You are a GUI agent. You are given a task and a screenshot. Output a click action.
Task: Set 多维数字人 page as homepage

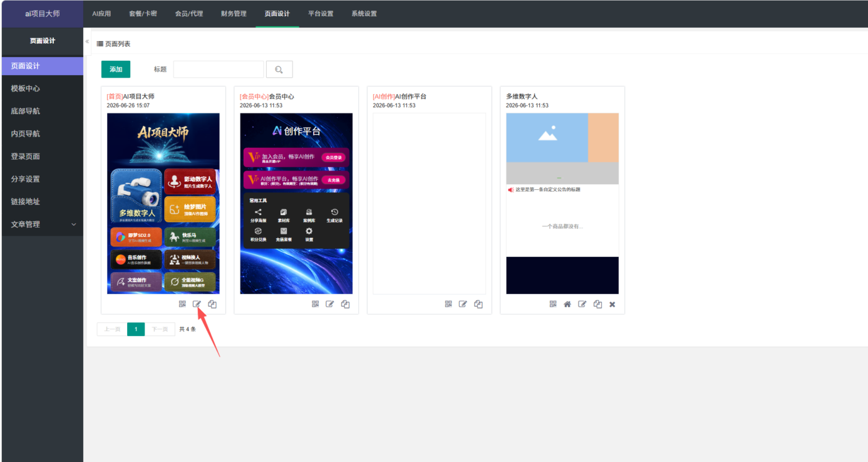coord(567,304)
